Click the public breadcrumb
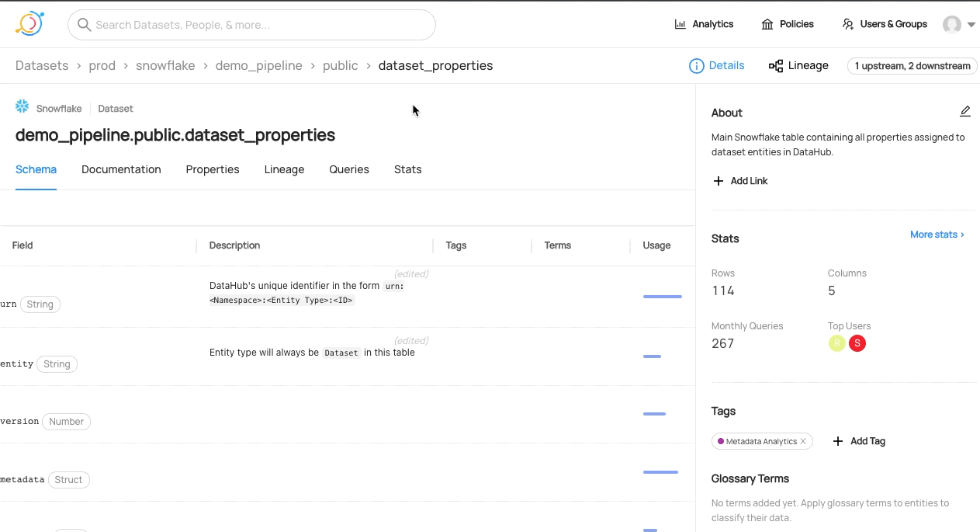Image resolution: width=980 pixels, height=532 pixels. 341,66
